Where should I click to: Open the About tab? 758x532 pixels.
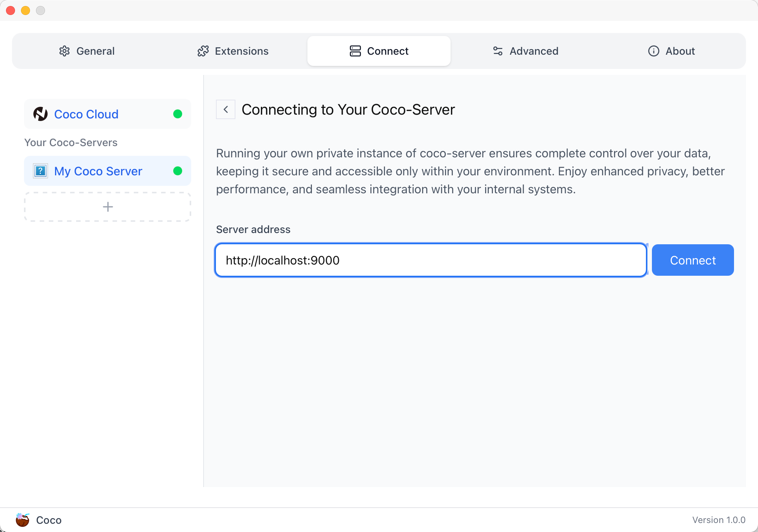point(672,51)
